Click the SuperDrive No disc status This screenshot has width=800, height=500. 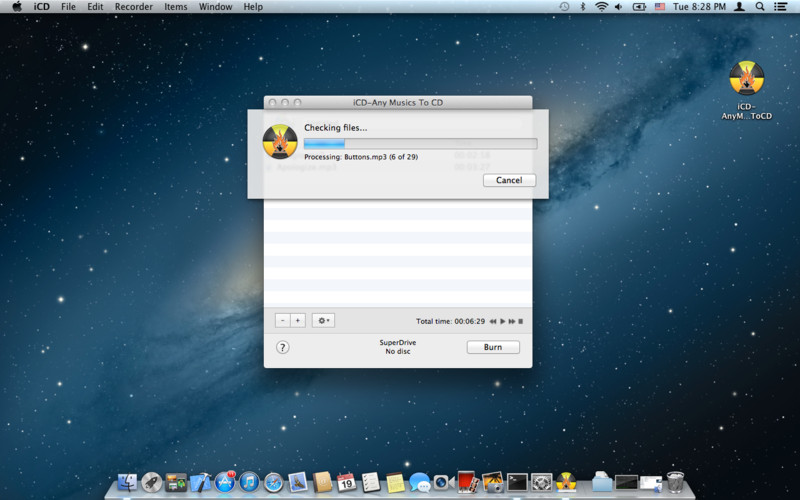tap(398, 347)
